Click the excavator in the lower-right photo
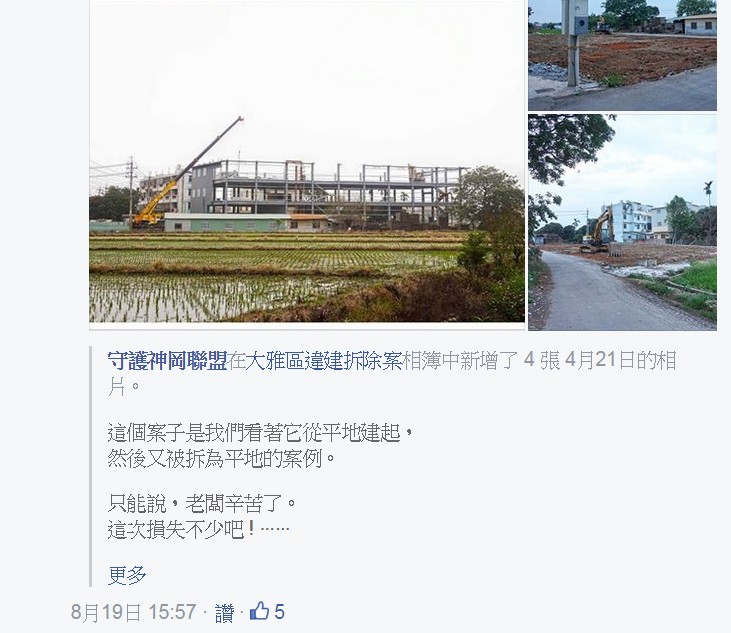731x633 pixels. click(x=597, y=231)
